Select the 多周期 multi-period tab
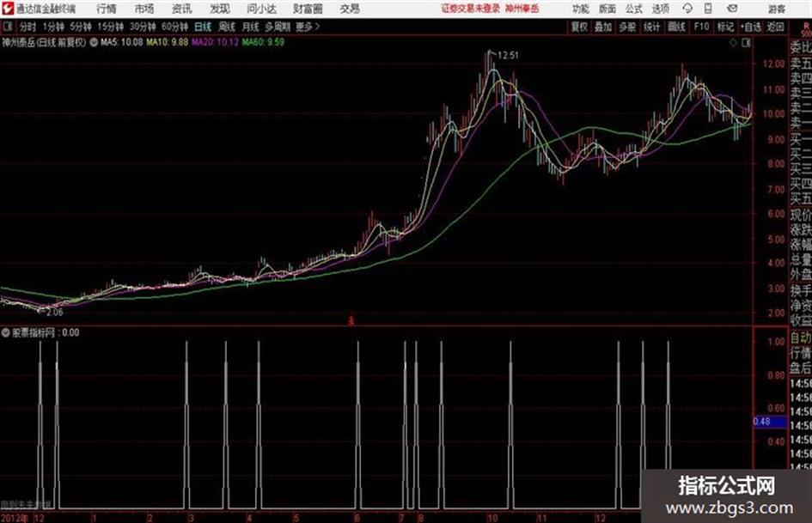This screenshot has width=812, height=523. [278, 27]
